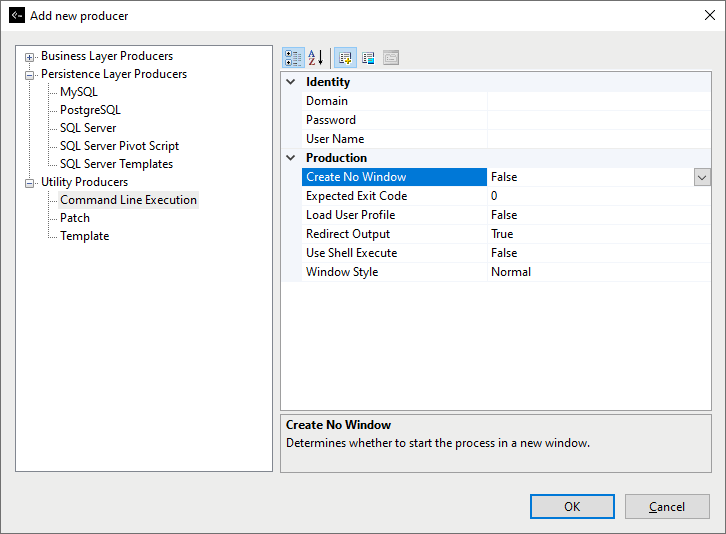The width and height of the screenshot is (726, 534).
Task: Collapse the Identity property category
Action: pyautogui.click(x=291, y=82)
